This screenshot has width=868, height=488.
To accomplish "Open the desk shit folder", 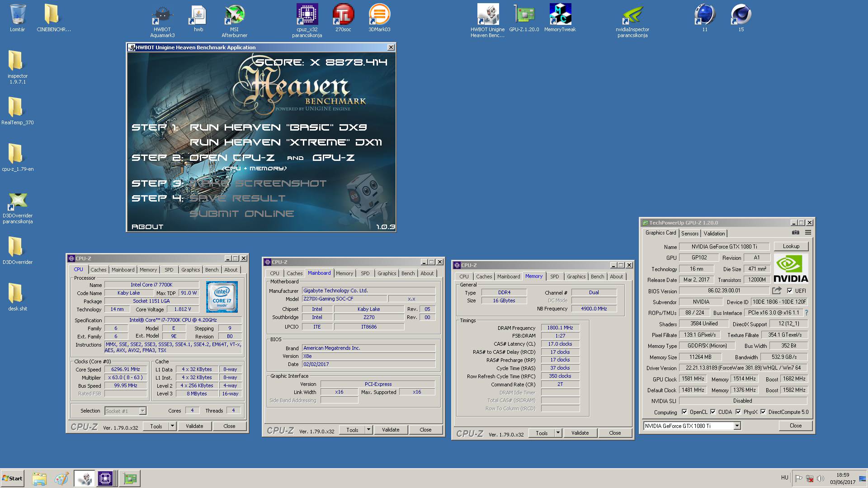I will coord(18,297).
